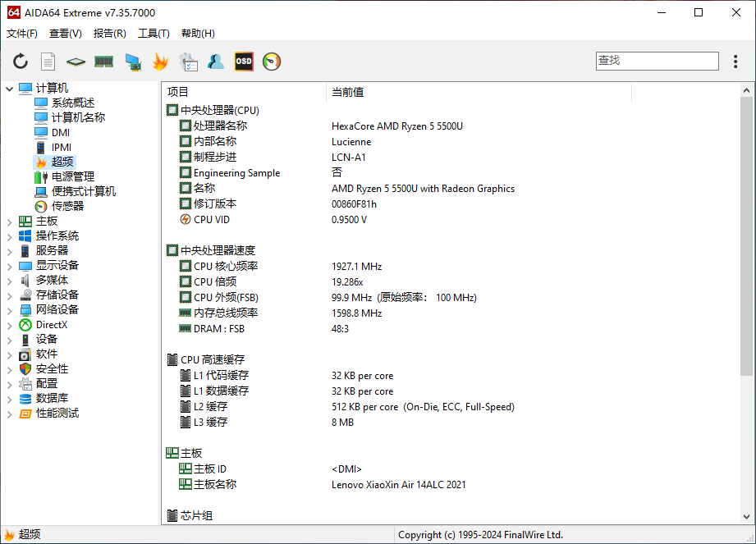Select 便携式计算机 tree item
Viewport: 756px width, 544px height.
click(x=84, y=192)
